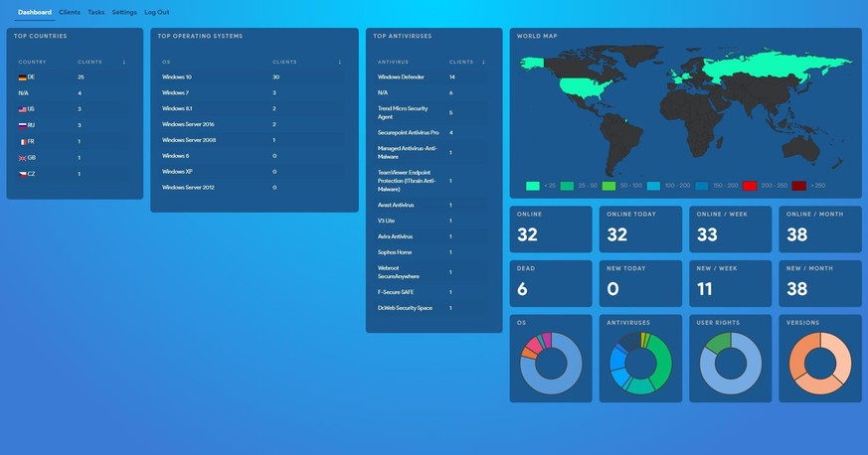Click the Czech flag icon for CZ
The image size is (868, 455).
(x=22, y=174)
